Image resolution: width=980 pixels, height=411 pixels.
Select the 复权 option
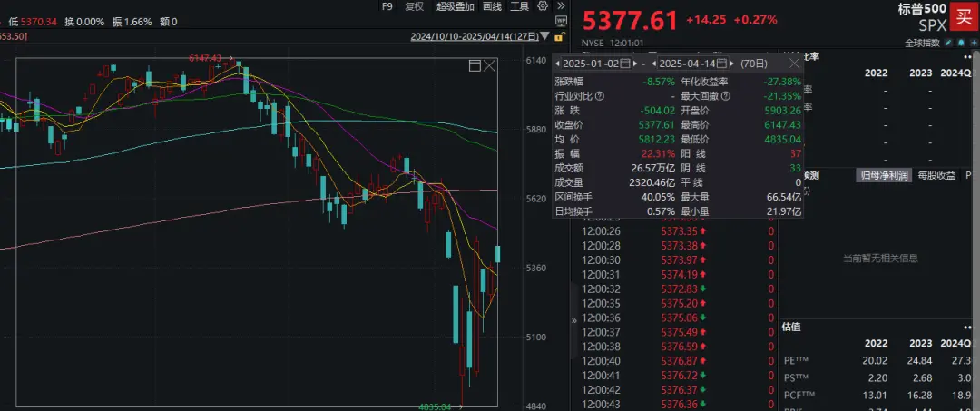point(415,6)
